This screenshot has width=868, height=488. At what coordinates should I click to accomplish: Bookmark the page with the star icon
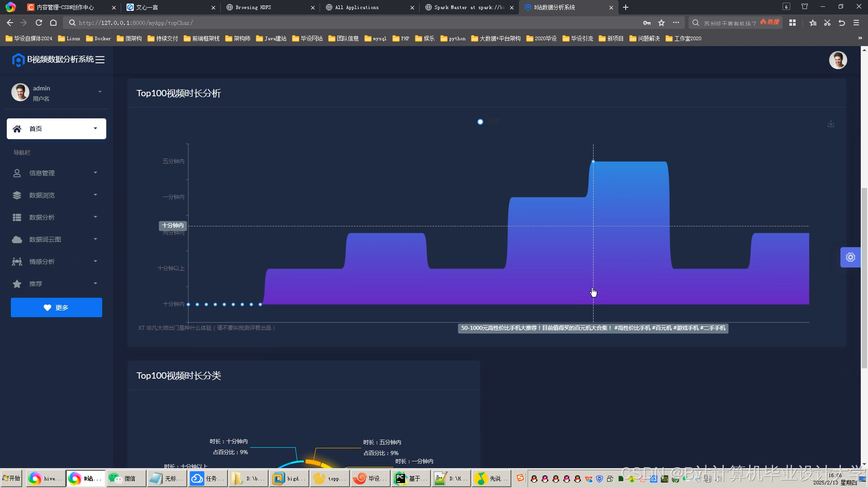tap(661, 23)
